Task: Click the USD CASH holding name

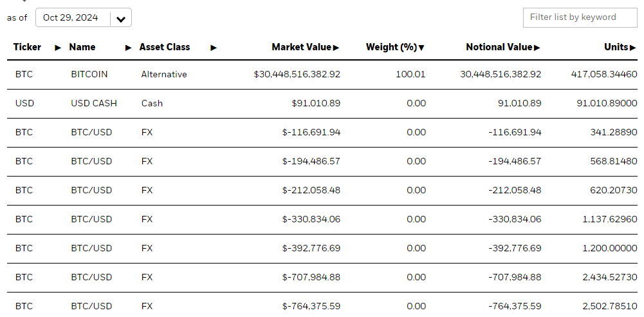Action: pos(94,103)
